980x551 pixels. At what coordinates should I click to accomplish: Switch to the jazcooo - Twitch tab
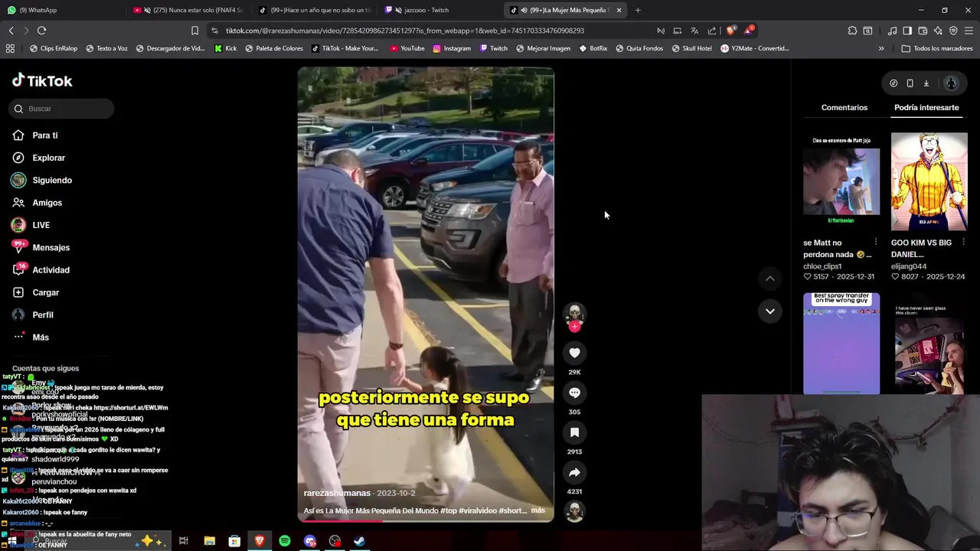tap(438, 10)
